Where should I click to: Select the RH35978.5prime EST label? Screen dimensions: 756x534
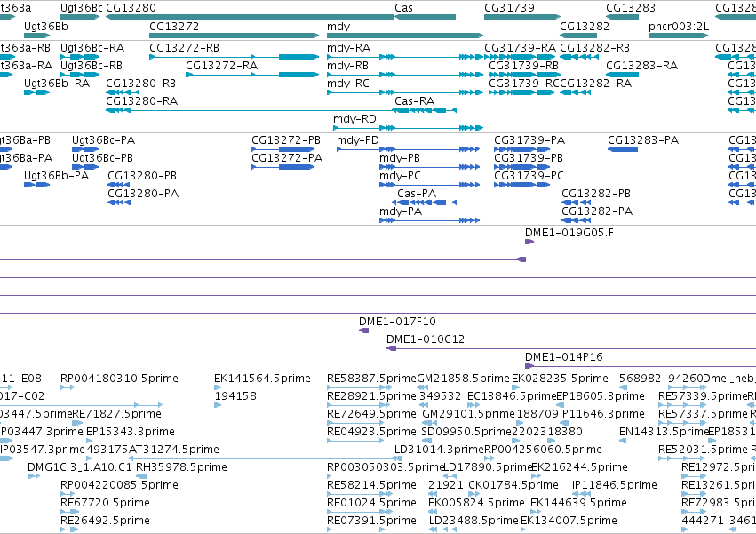click(x=181, y=467)
